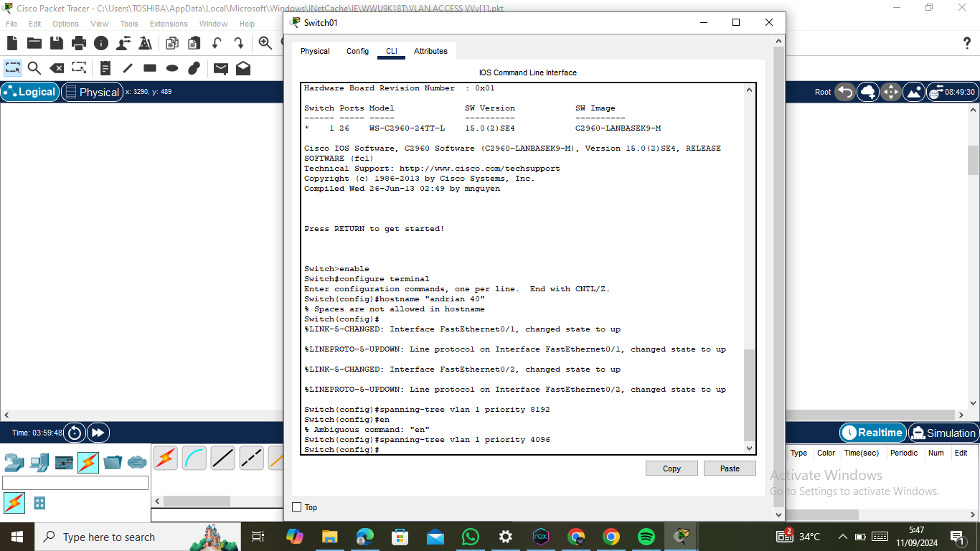The width and height of the screenshot is (980, 551).
Task: Click the CLI scrollbar down arrow
Action: coord(750,448)
